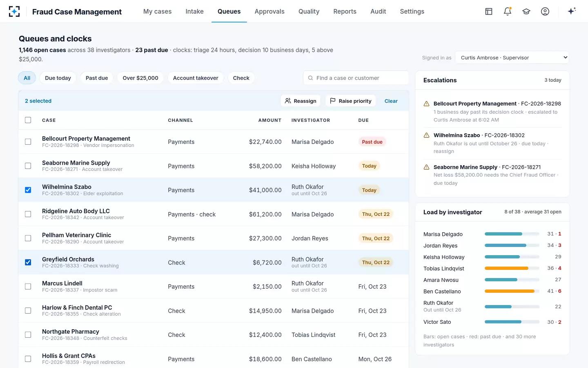Filter by Account takeover chip

coord(196,78)
